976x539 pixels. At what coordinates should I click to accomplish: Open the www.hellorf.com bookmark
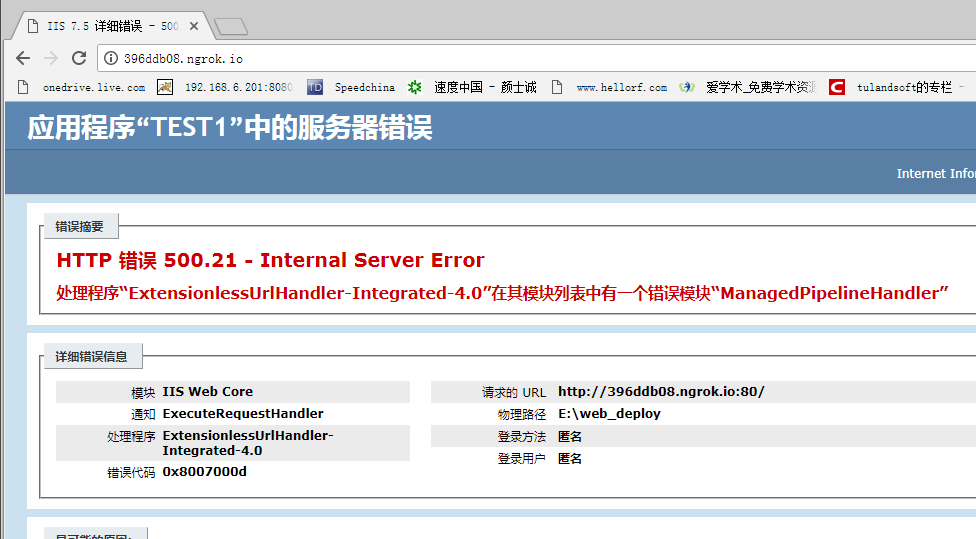pos(610,87)
